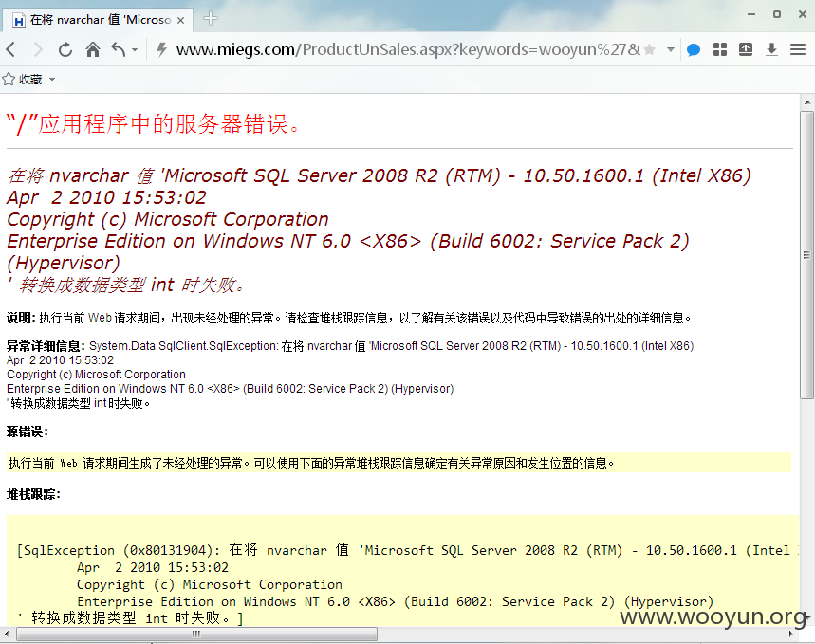
Task: Click the horizontal scrollbar thumb
Action: tap(196, 635)
